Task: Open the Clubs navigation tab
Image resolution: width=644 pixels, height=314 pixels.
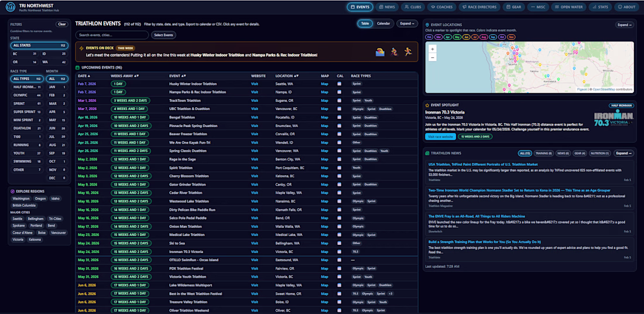Action: (x=412, y=7)
